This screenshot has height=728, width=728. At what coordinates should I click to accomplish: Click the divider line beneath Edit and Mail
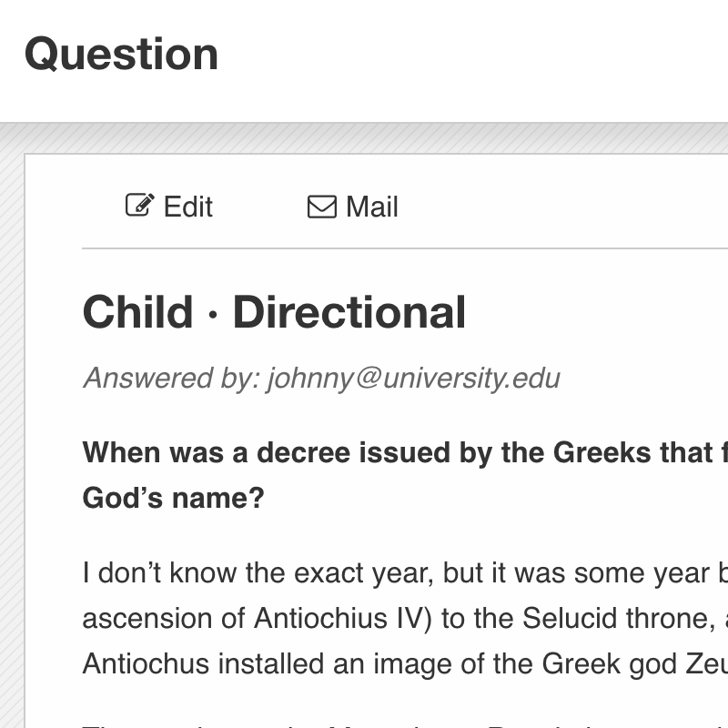405,248
